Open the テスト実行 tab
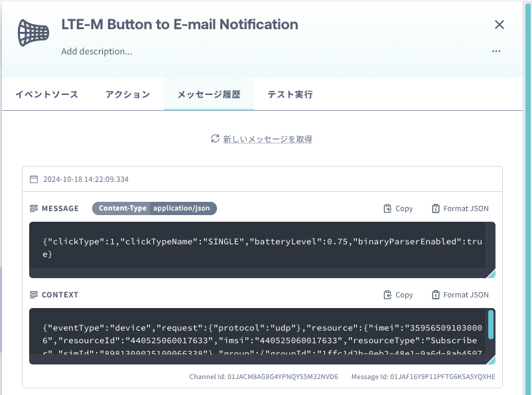The width and height of the screenshot is (532, 395). (290, 94)
